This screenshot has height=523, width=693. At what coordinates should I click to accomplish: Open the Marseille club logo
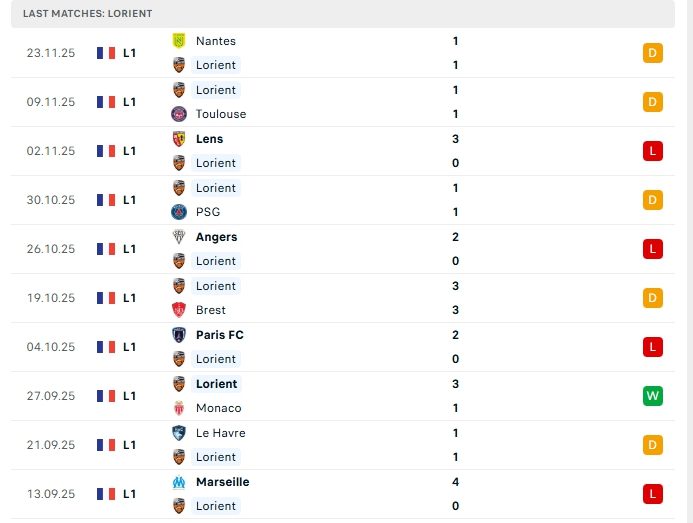tap(179, 482)
